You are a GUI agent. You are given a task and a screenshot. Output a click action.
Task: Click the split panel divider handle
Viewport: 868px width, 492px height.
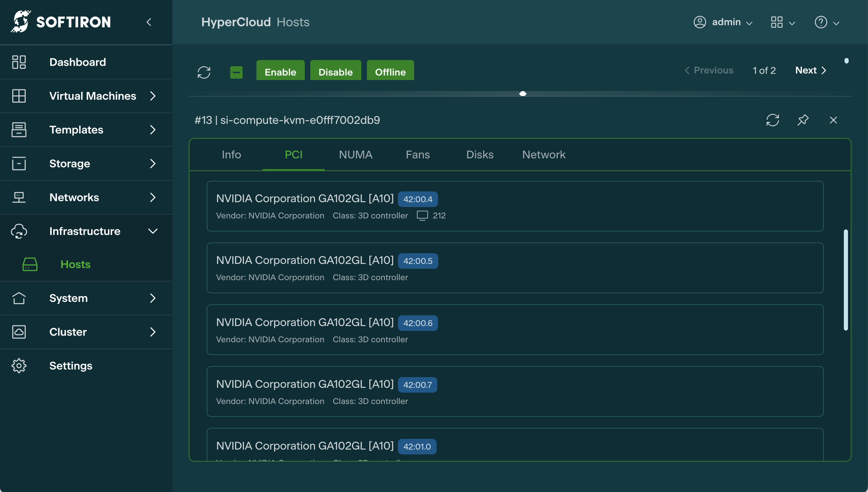point(523,94)
